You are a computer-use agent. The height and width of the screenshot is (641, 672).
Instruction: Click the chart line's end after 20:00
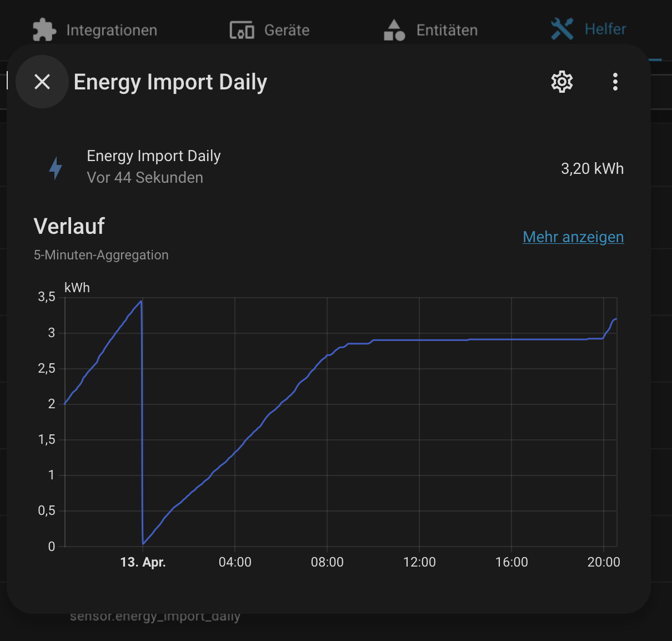615,319
